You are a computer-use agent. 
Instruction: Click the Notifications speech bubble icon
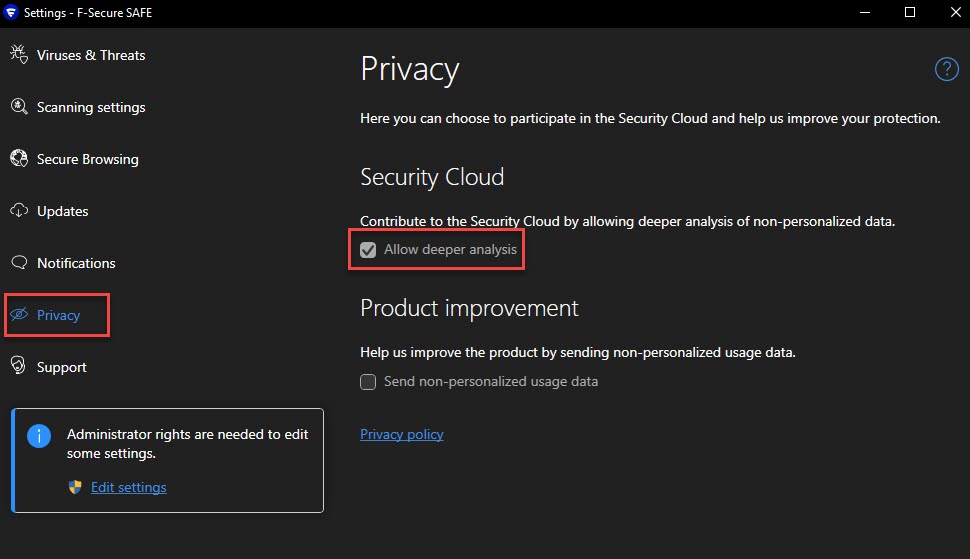point(19,263)
